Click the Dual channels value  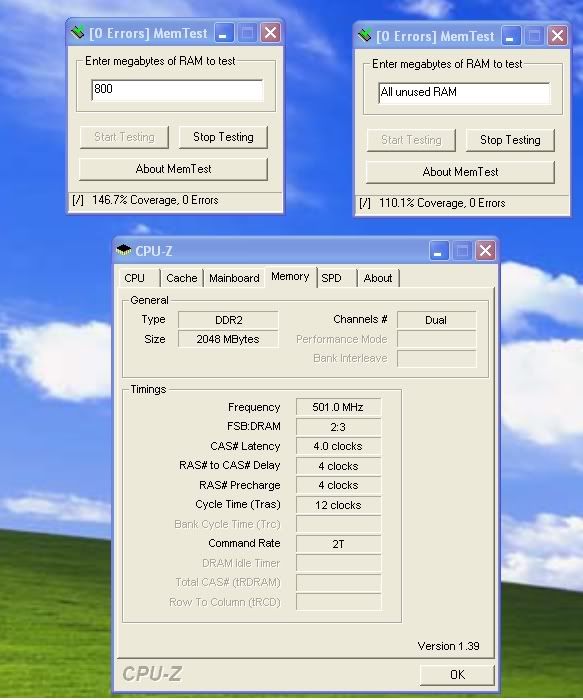[x=437, y=320]
